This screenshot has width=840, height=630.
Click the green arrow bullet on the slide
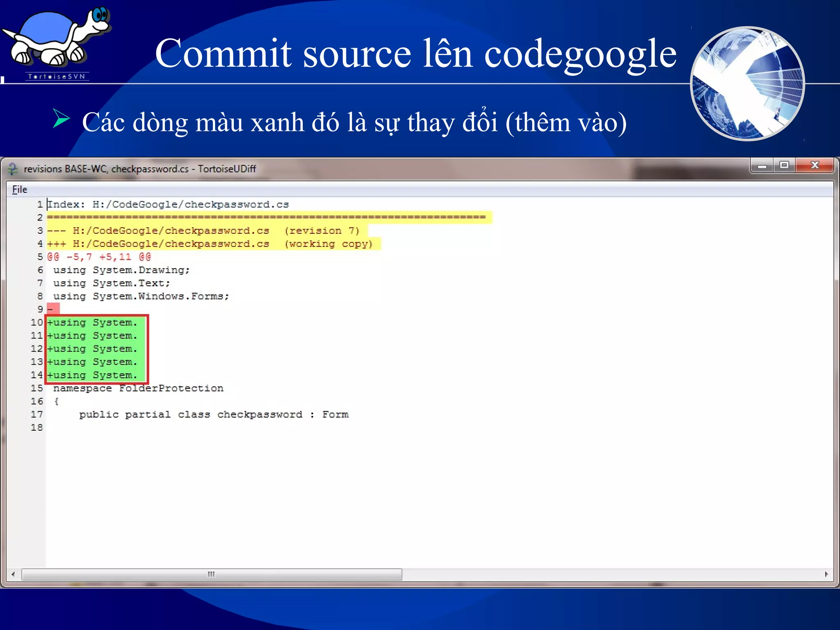pos(61,119)
